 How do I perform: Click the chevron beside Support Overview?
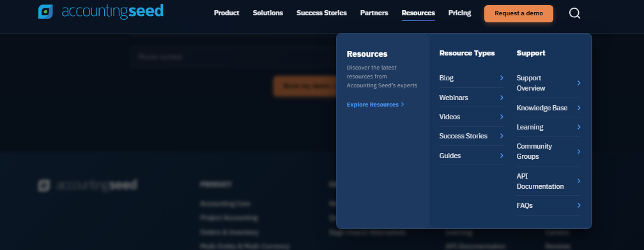(579, 83)
